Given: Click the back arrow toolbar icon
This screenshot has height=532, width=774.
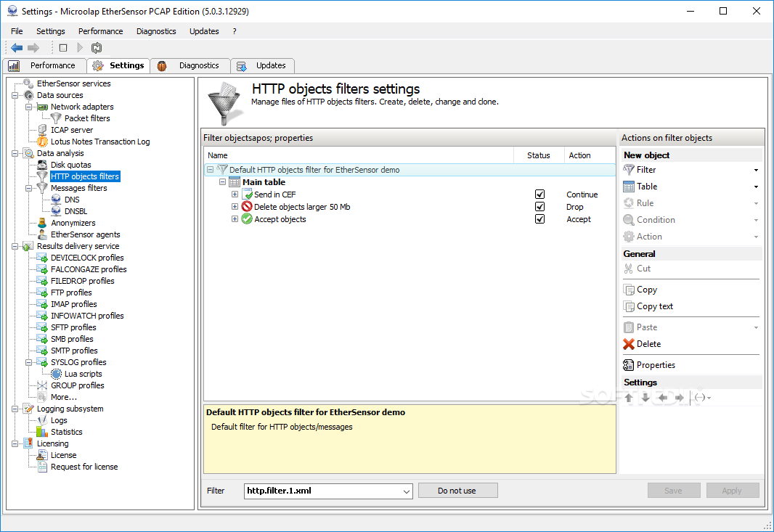Looking at the screenshot, I should point(17,48).
